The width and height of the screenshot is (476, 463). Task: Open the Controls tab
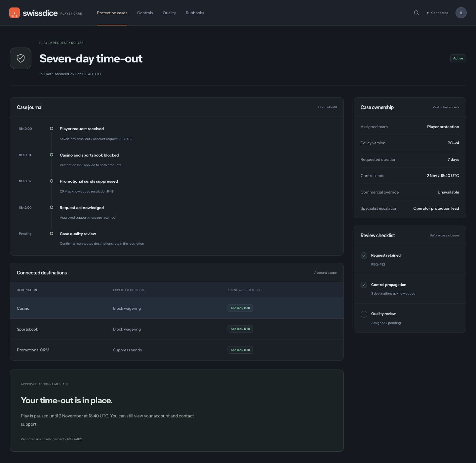pos(145,13)
